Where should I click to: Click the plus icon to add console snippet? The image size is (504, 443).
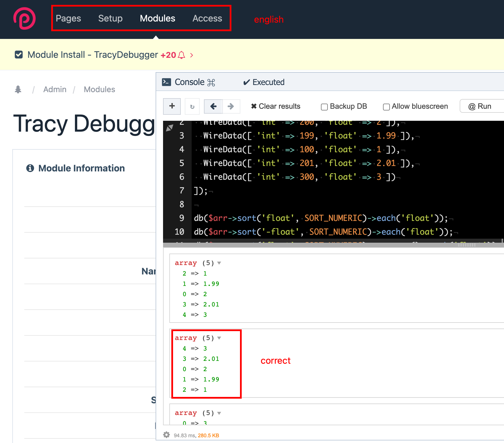coord(172,106)
